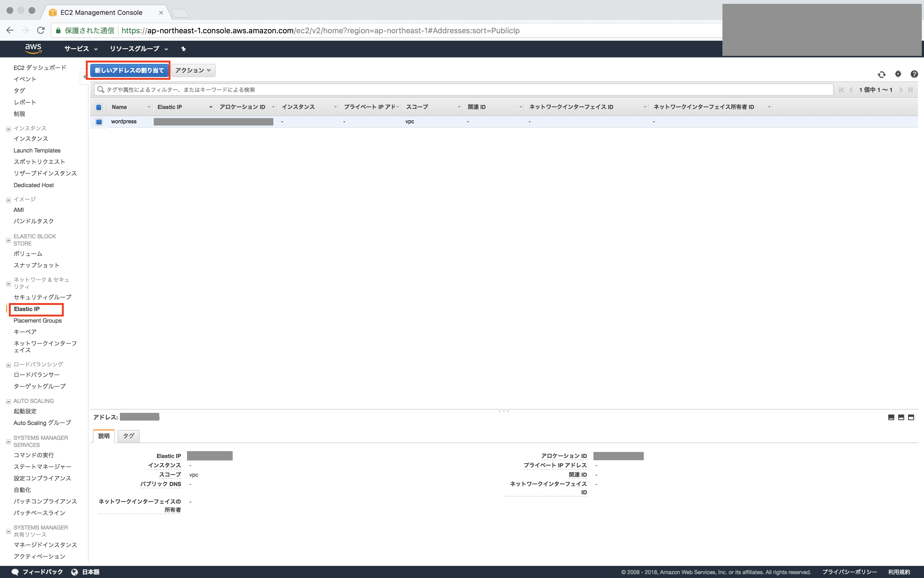Go to previous page of results

(851, 90)
